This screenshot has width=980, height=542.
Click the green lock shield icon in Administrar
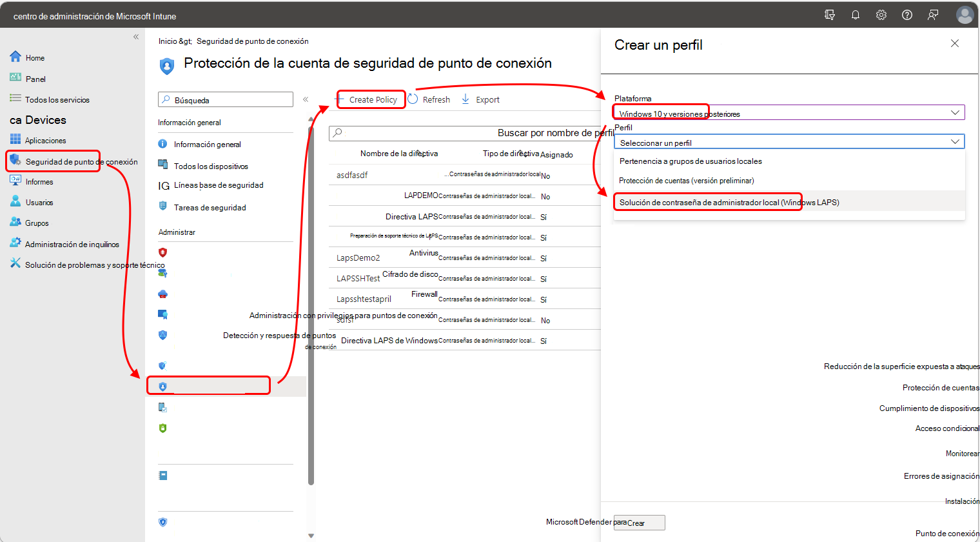[163, 428]
